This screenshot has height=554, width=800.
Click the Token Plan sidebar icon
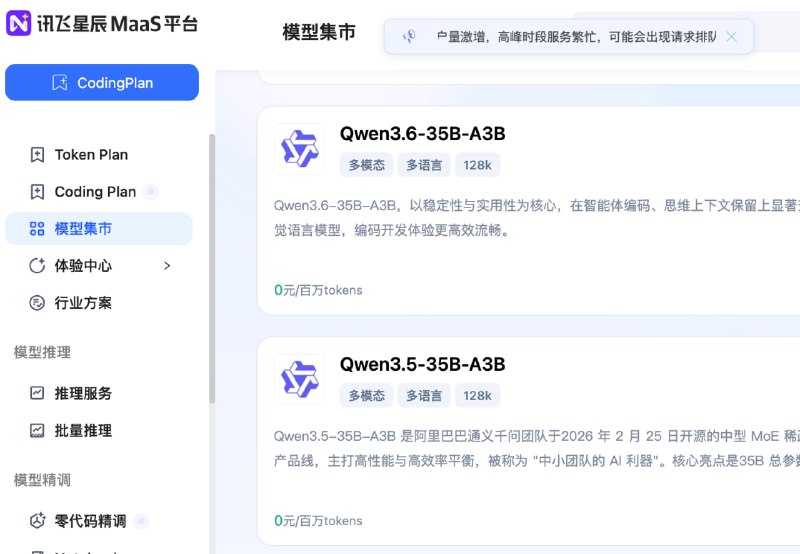click(x=37, y=155)
